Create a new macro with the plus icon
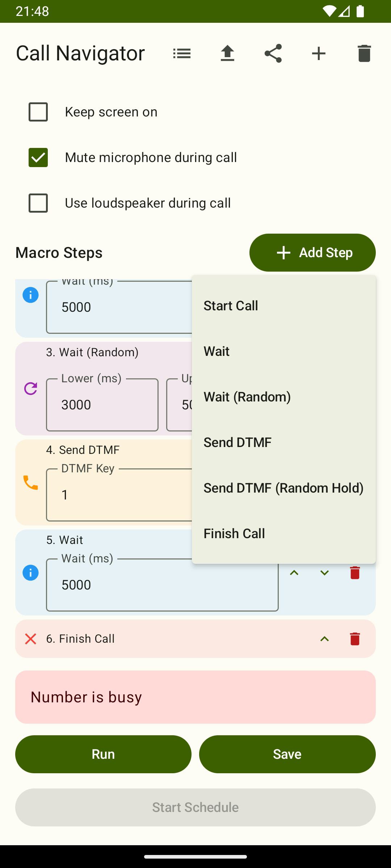Screen dimensions: 391x868 [x=319, y=53]
